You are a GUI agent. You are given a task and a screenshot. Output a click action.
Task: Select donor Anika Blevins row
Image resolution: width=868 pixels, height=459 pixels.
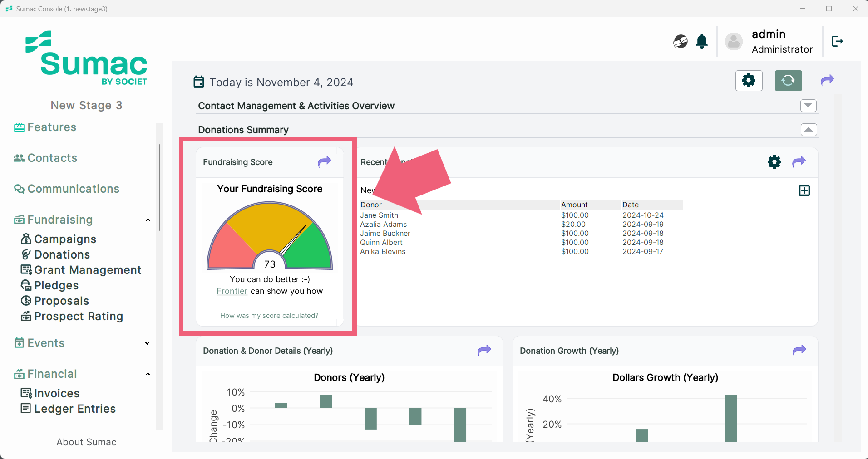[521, 252]
